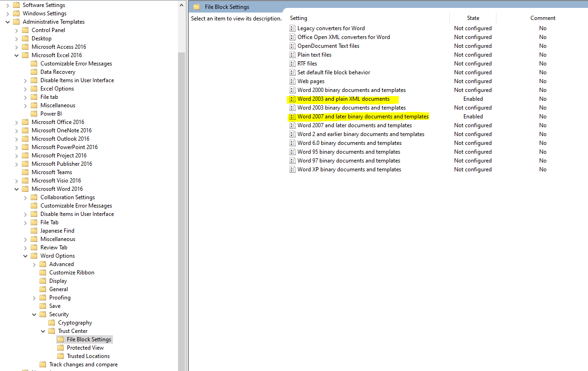This screenshot has height=371, width=588.
Task: Select the Review Tab tree item
Action: pos(54,247)
